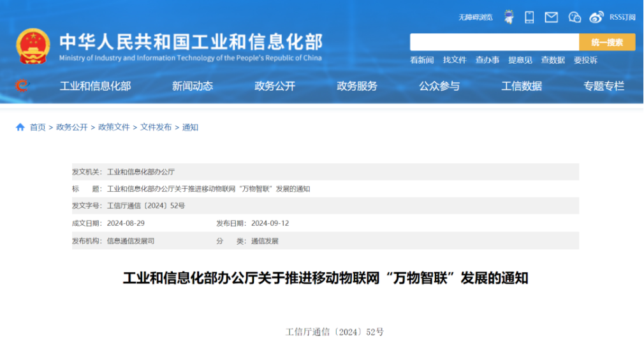Click the 无障碍浏览 accessibility link
Screen dimensions: 644x350
pyautogui.click(x=475, y=17)
